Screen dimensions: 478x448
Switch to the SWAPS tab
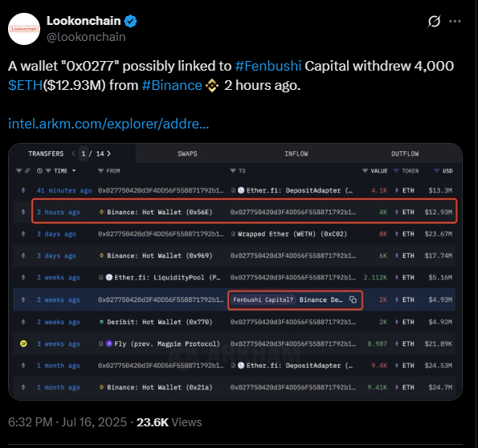[187, 153]
